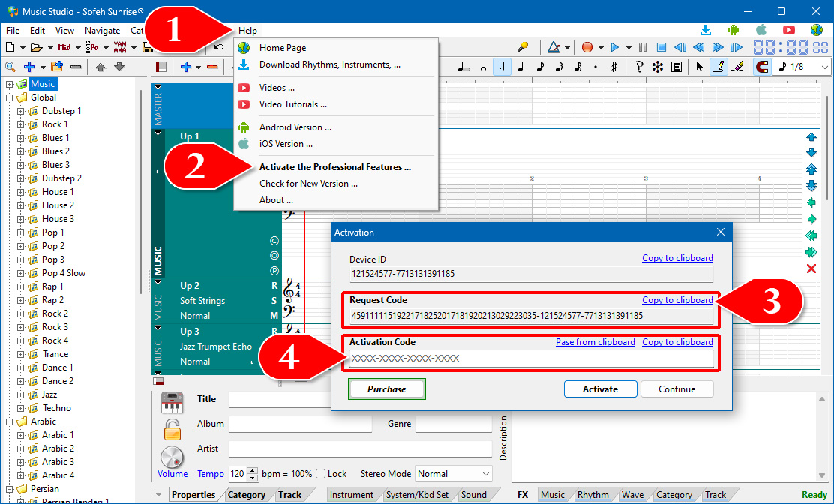Click Copy to clipboard beside Request Code
The image size is (834, 504).
(x=676, y=300)
